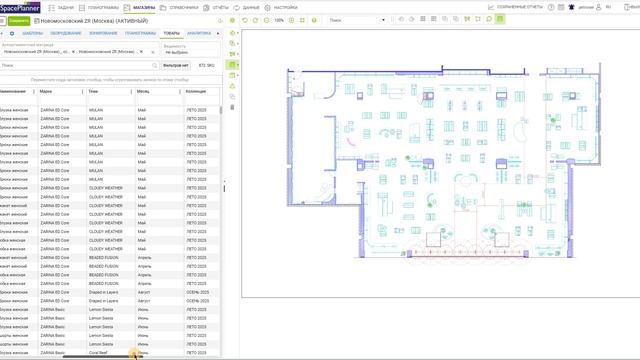Click the green shelves icon in canvas toolbar
640x360 pixels.
pyautogui.click(x=467, y=19)
